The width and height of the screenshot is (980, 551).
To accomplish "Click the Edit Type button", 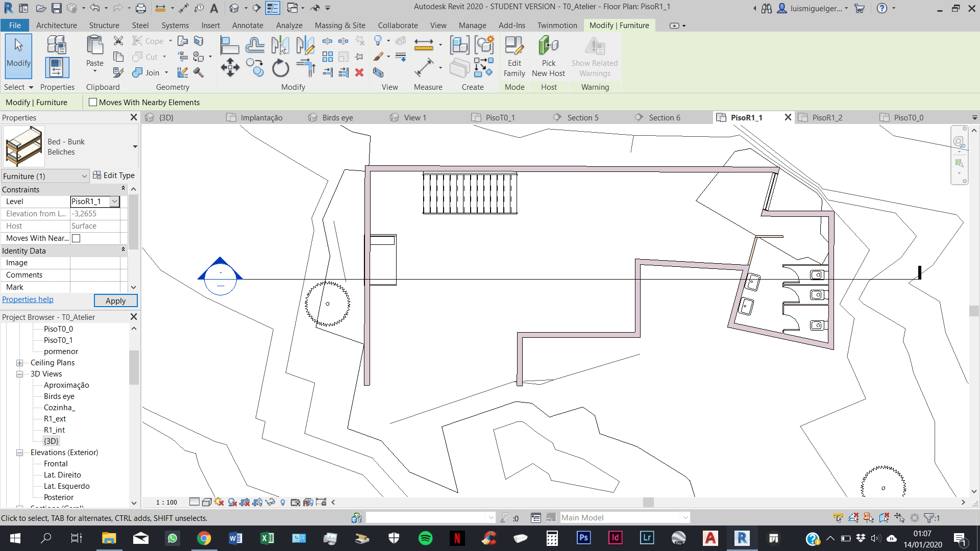I will (x=114, y=176).
